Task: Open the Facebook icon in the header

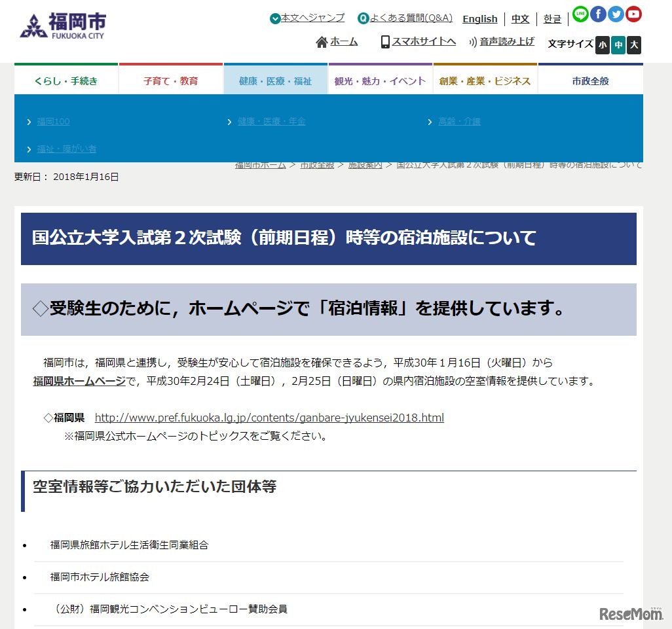Action: pos(598,14)
